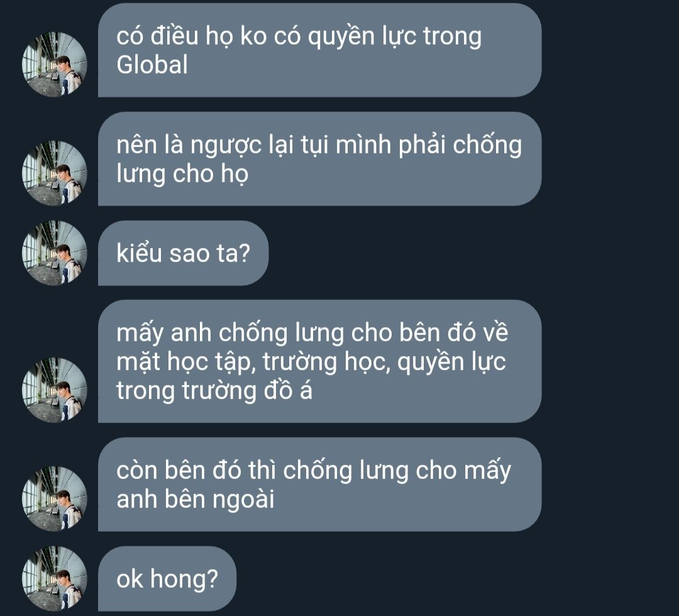
Task: Click the words 'cho mấy' in fifth message
Action: point(463,471)
